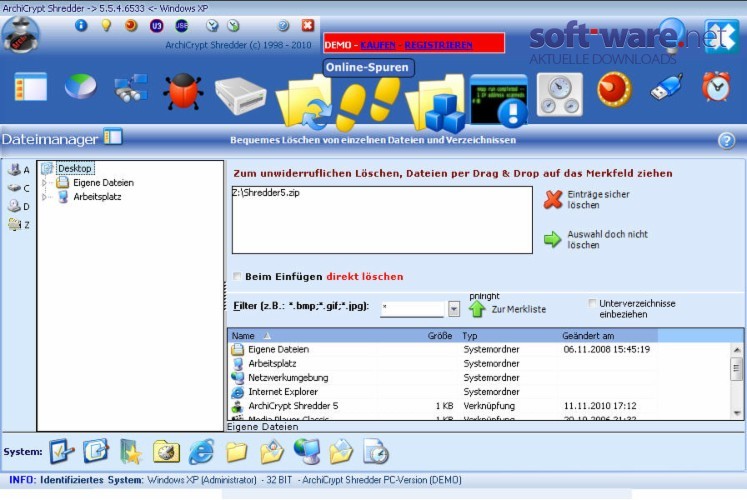747x500 pixels.
Task: Select Netzwerkumgebung row in file list
Action: pyautogui.click(x=443, y=378)
